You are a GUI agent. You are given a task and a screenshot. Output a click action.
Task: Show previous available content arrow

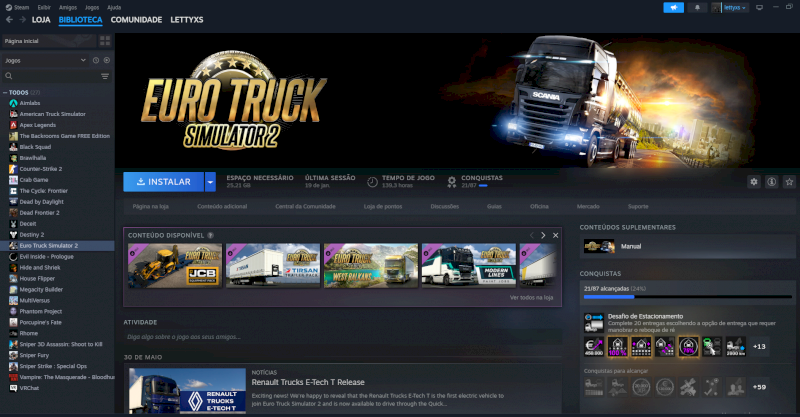[532, 235]
